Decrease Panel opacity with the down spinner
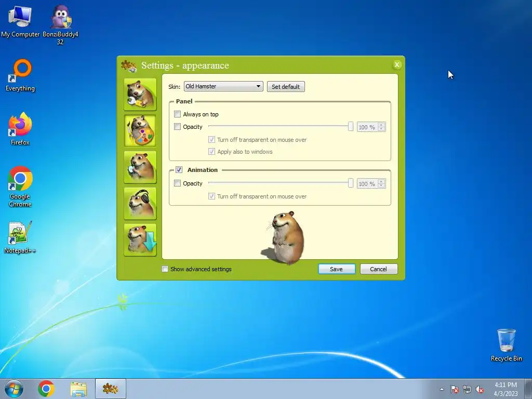532x399 pixels. click(381, 129)
